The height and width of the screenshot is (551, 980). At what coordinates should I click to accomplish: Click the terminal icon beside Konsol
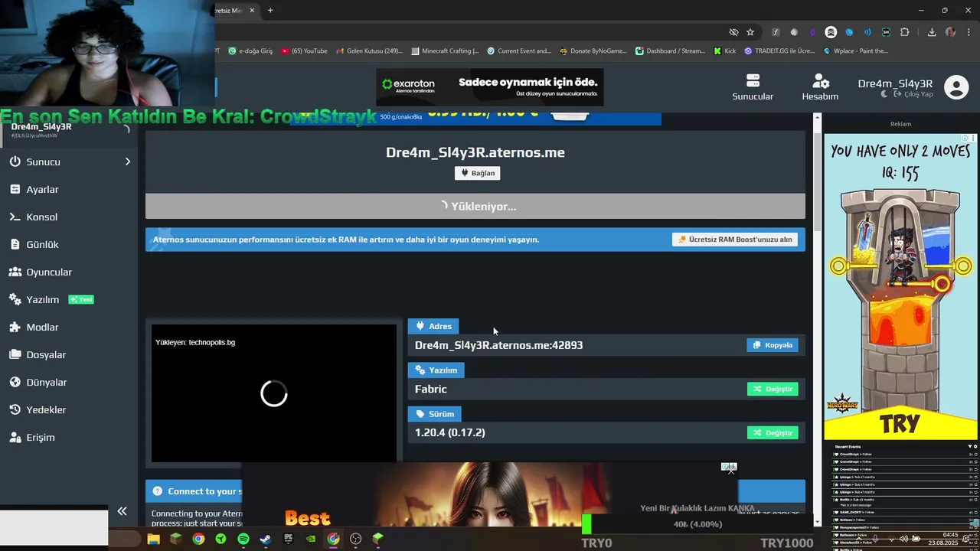[15, 217]
